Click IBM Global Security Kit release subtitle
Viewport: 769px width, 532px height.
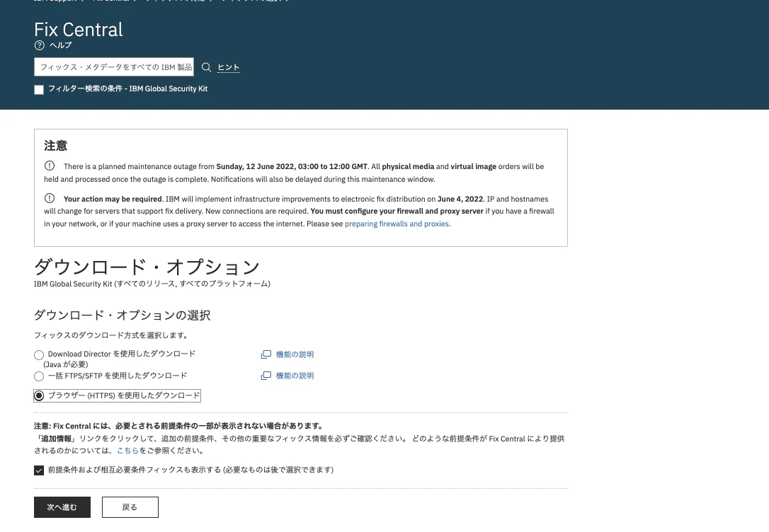pyautogui.click(x=152, y=284)
